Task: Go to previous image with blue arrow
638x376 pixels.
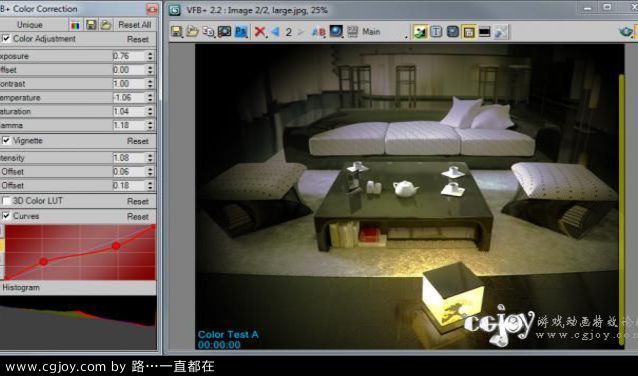Action: tap(275, 32)
